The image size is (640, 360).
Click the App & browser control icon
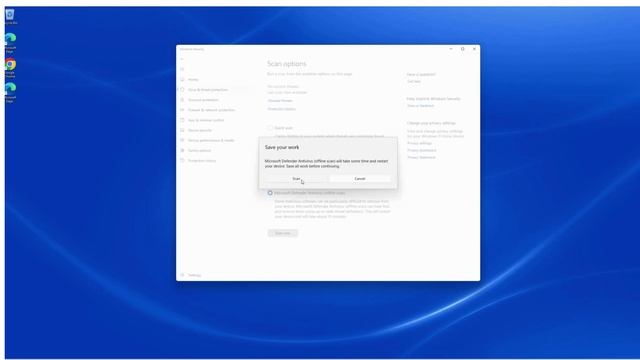tap(182, 120)
